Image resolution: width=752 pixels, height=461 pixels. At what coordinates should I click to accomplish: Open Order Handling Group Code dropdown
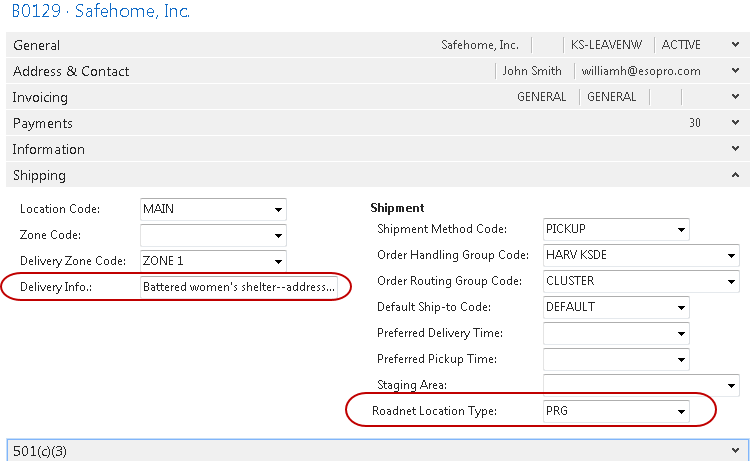(x=731, y=256)
